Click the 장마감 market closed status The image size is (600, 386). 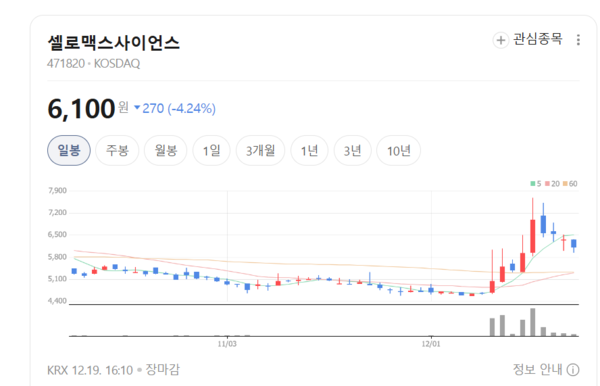pos(163,370)
